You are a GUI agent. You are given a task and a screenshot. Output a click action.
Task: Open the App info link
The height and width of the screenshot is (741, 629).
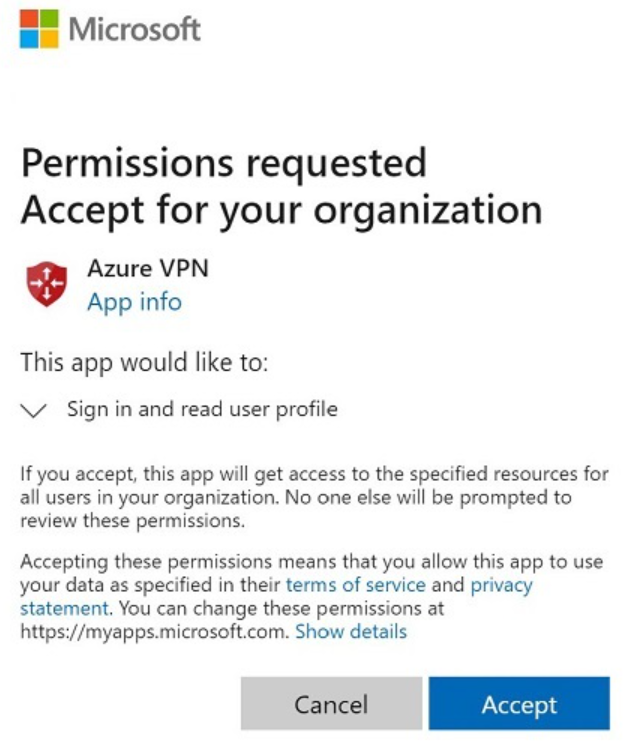click(134, 302)
